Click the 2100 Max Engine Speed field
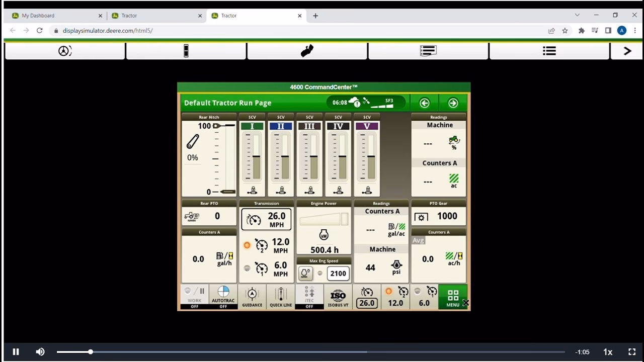This screenshot has height=362, width=644. pos(338,273)
